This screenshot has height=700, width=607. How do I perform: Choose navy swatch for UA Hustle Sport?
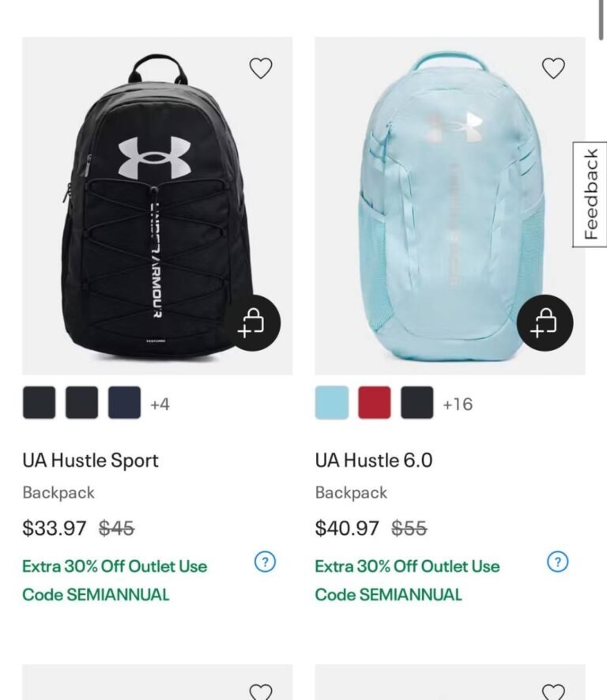coord(124,403)
